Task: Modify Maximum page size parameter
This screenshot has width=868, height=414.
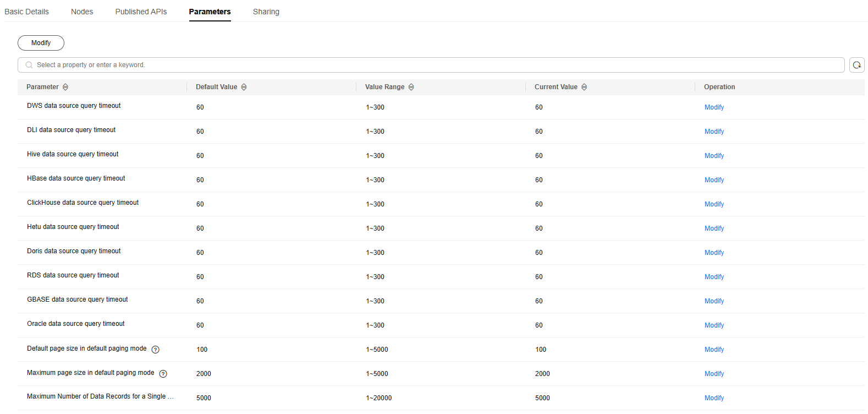Action: (x=714, y=374)
